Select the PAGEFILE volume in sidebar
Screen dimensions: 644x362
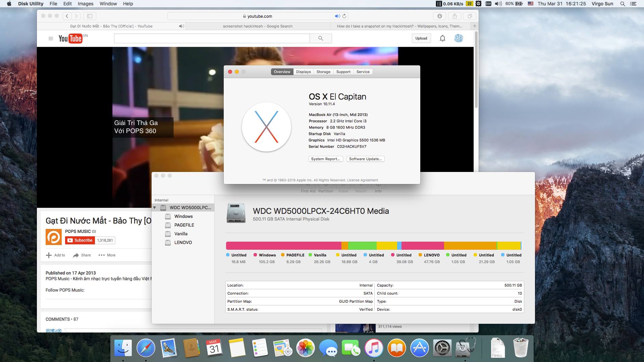(x=184, y=225)
